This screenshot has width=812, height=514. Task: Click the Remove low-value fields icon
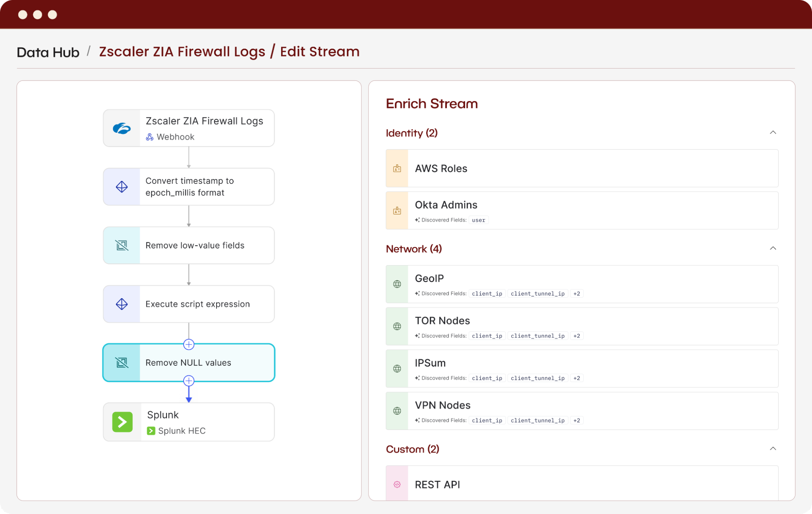122,245
